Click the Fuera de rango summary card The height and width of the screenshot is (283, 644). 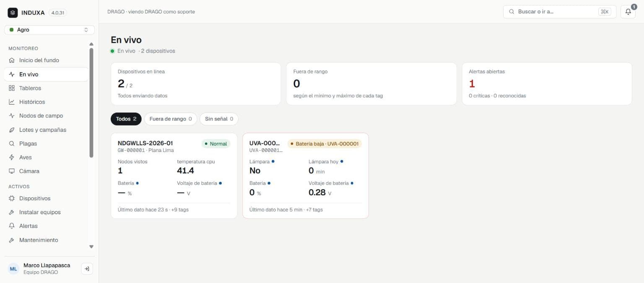click(x=371, y=84)
